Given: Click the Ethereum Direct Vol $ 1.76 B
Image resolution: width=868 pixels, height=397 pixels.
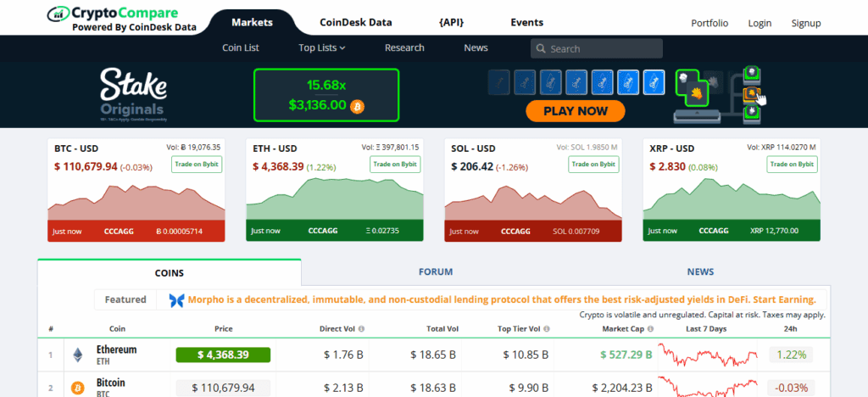Looking at the screenshot, I should [343, 355].
